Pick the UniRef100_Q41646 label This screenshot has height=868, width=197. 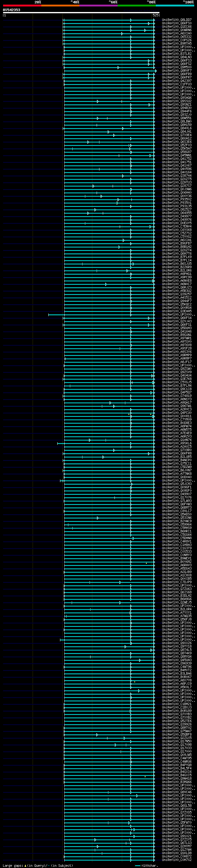176,331
